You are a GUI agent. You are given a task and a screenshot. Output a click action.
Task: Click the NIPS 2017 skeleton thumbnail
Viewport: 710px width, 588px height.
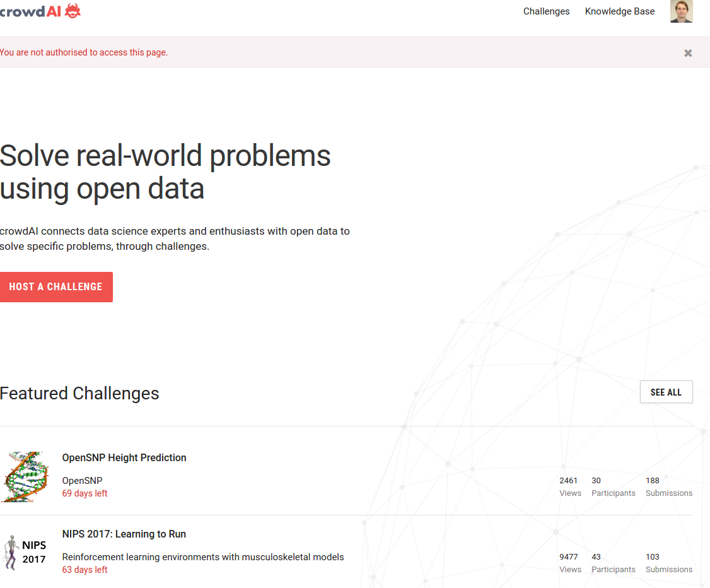click(x=25, y=552)
